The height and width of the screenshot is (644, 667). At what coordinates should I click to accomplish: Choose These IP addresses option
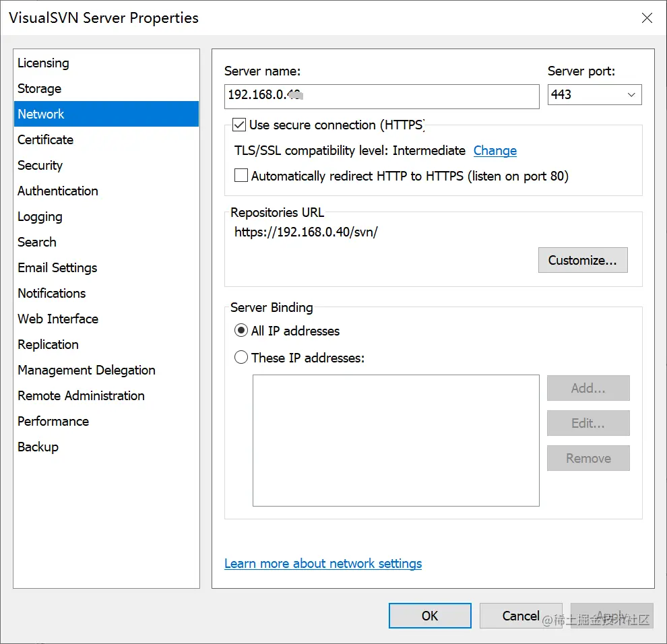(241, 357)
